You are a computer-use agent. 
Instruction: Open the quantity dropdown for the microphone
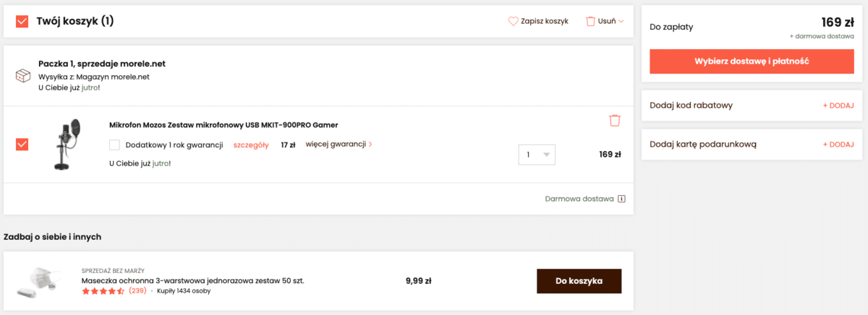537,155
